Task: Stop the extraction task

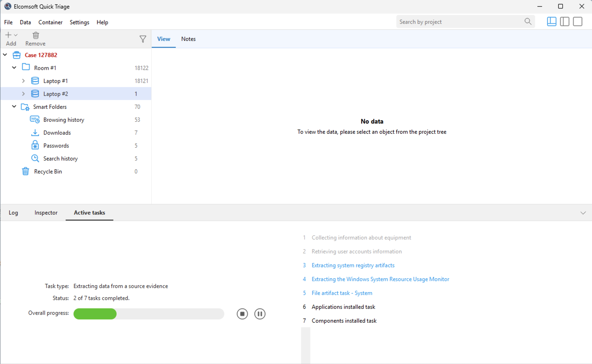Action: tap(242, 314)
